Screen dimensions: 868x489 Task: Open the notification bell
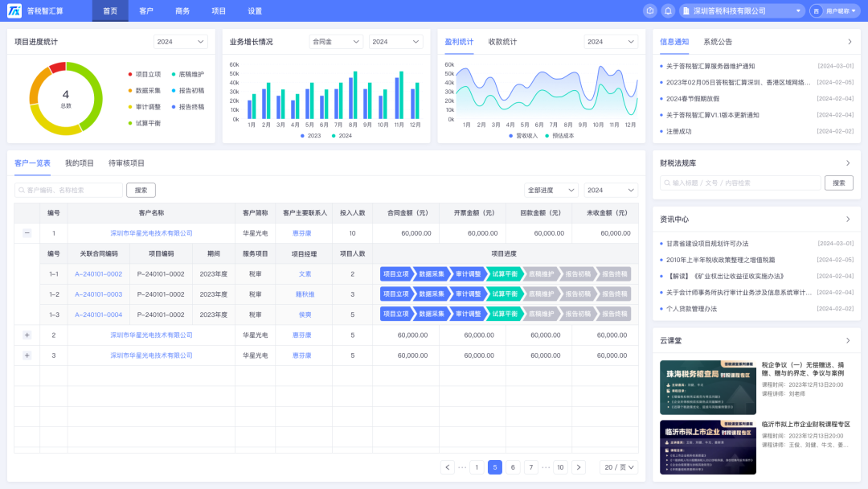point(668,10)
